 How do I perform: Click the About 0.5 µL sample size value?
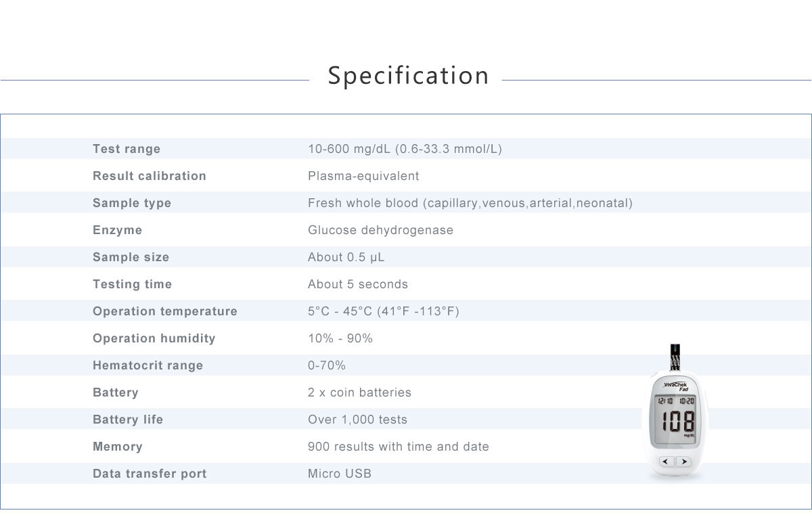[346, 257]
